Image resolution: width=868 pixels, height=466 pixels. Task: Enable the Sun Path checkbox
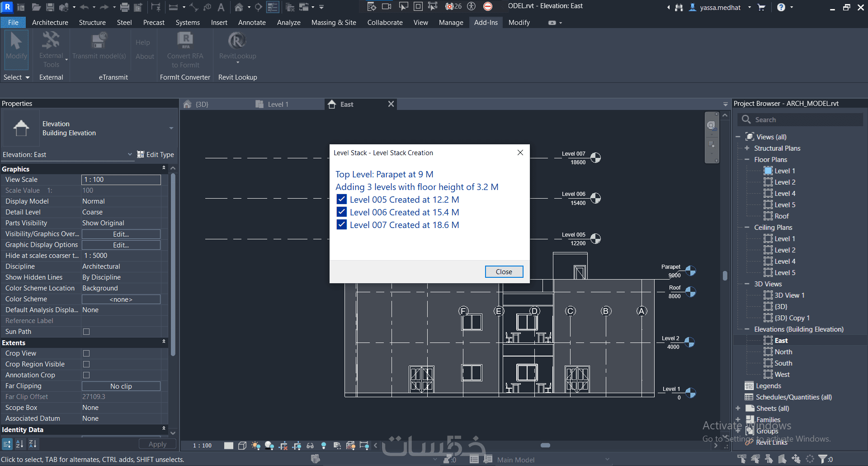[86, 332]
